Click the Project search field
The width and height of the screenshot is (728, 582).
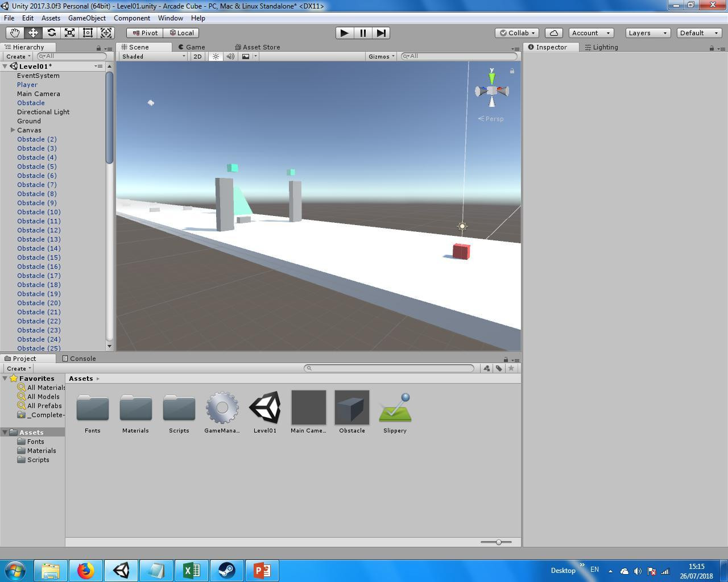390,368
